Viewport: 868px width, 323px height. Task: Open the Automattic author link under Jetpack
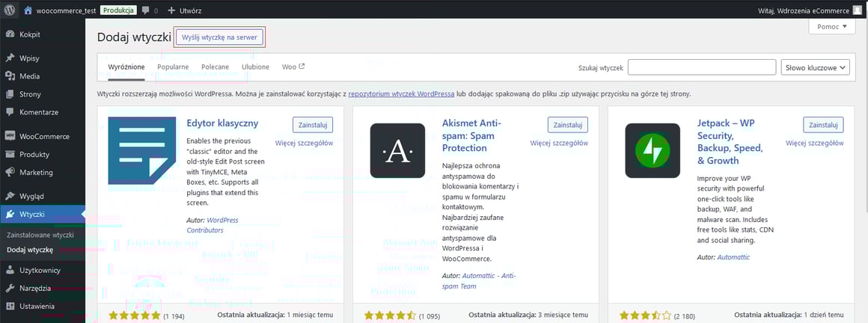coord(733,257)
